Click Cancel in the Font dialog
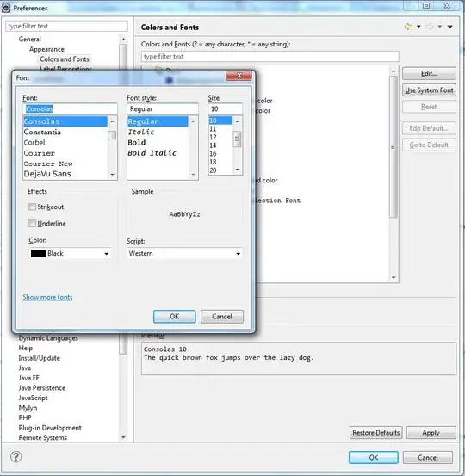The image size is (465, 476). [x=221, y=317]
